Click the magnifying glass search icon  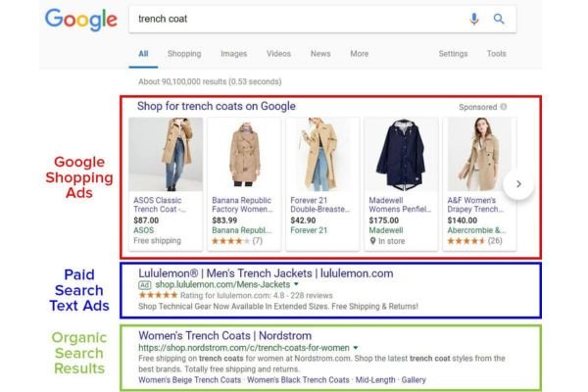499,19
